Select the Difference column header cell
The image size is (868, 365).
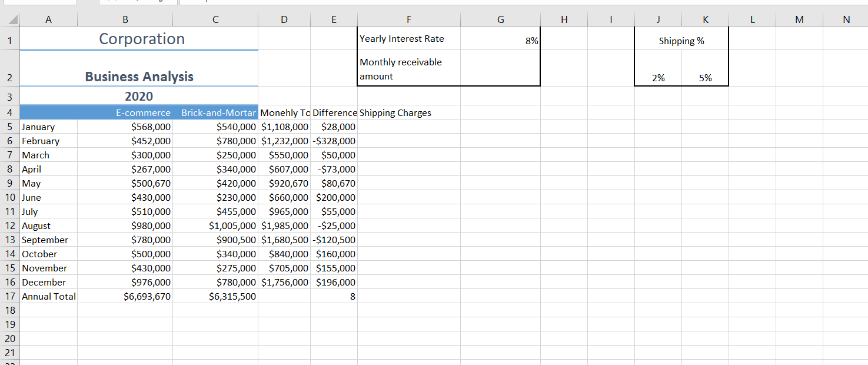pyautogui.click(x=334, y=112)
